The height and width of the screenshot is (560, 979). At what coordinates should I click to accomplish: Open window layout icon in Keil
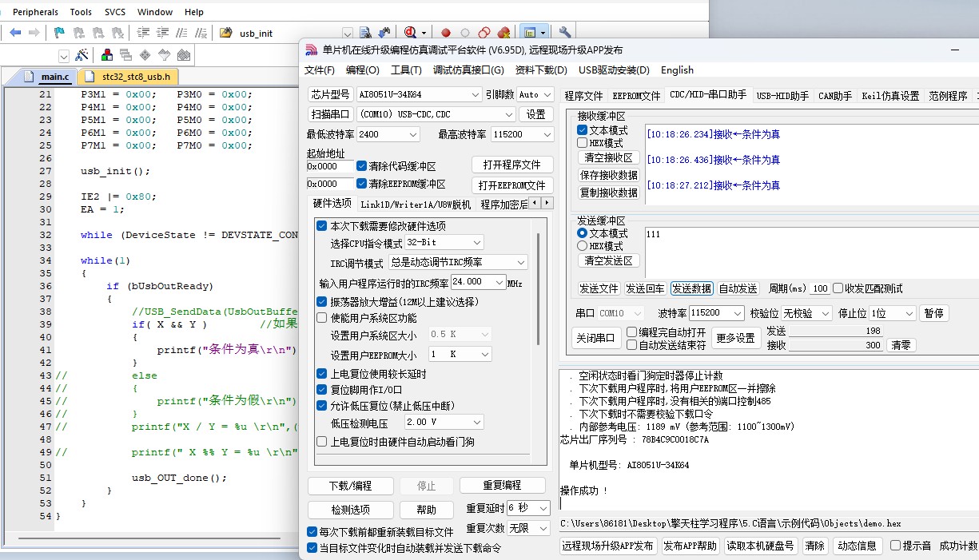pos(529,33)
